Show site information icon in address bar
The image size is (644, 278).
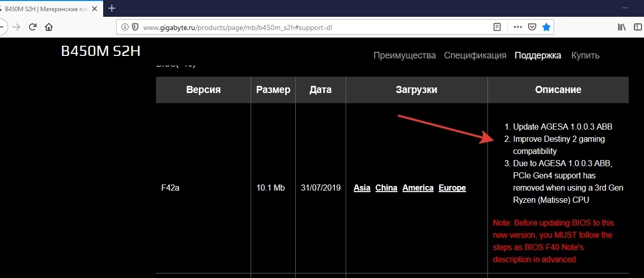(x=125, y=27)
